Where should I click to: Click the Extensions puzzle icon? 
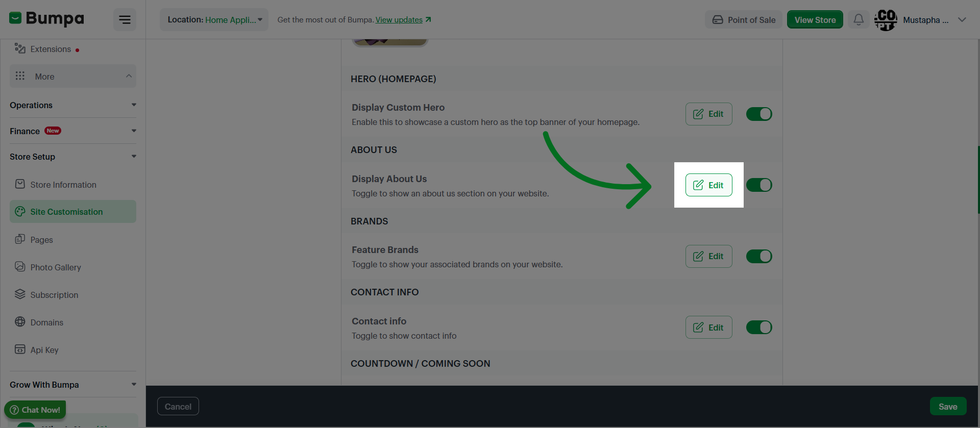tap(20, 48)
